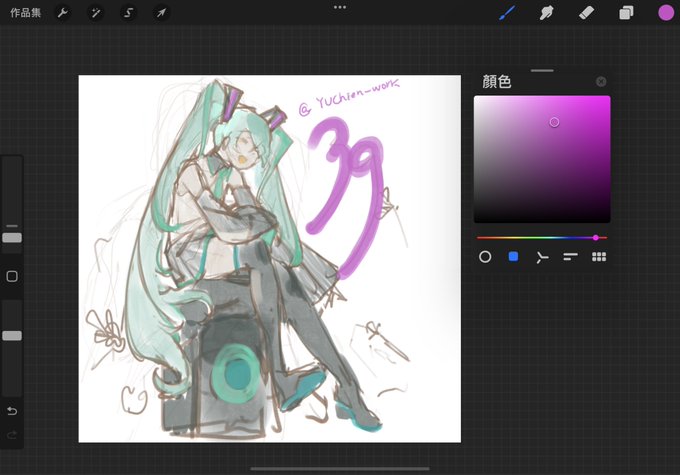Switch to the Disc color mode
The width and height of the screenshot is (680, 475).
[x=485, y=257]
